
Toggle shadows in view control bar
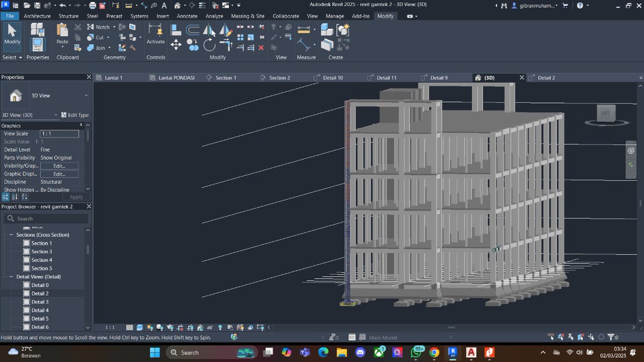pyautogui.click(x=159, y=327)
